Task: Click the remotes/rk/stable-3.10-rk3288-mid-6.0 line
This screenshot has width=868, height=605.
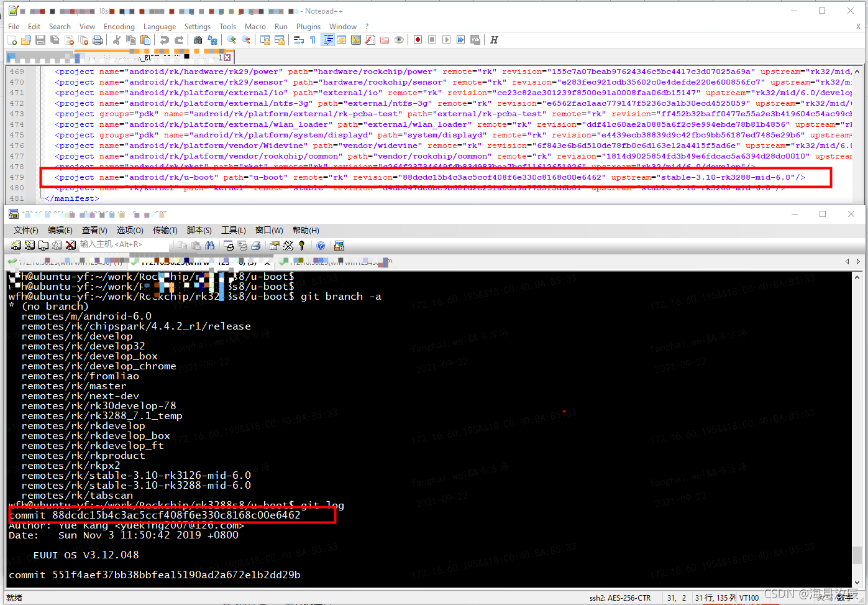Action: click(136, 486)
